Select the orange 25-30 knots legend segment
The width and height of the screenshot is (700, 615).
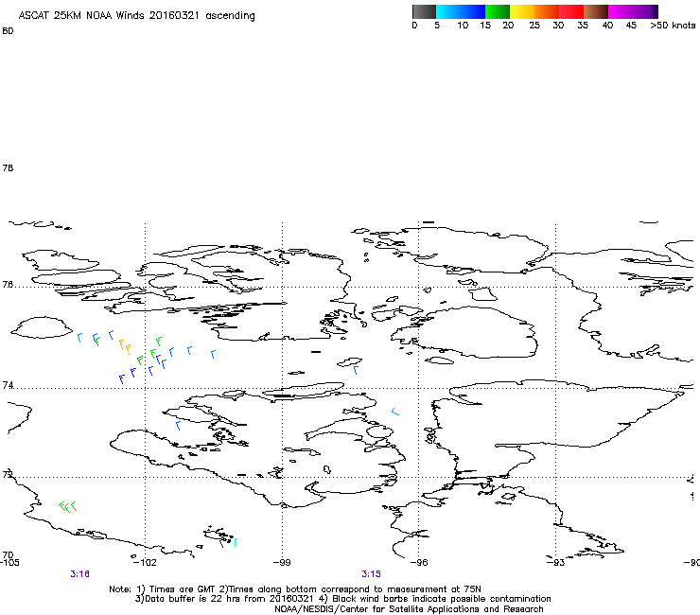[x=547, y=11]
